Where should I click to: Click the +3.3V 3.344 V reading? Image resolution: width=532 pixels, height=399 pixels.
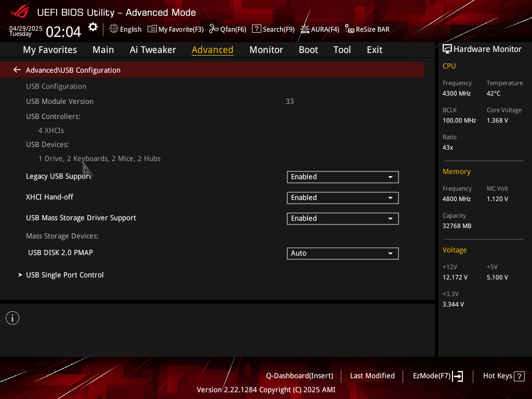(x=453, y=304)
